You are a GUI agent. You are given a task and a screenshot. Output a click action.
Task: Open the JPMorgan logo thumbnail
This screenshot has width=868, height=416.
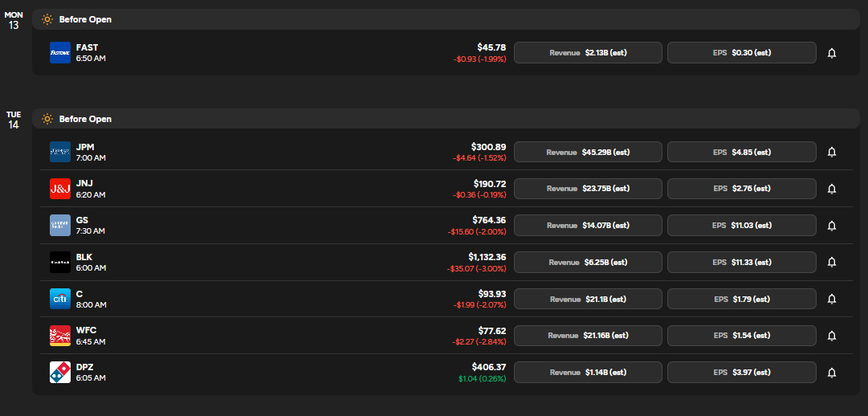pyautogui.click(x=59, y=152)
